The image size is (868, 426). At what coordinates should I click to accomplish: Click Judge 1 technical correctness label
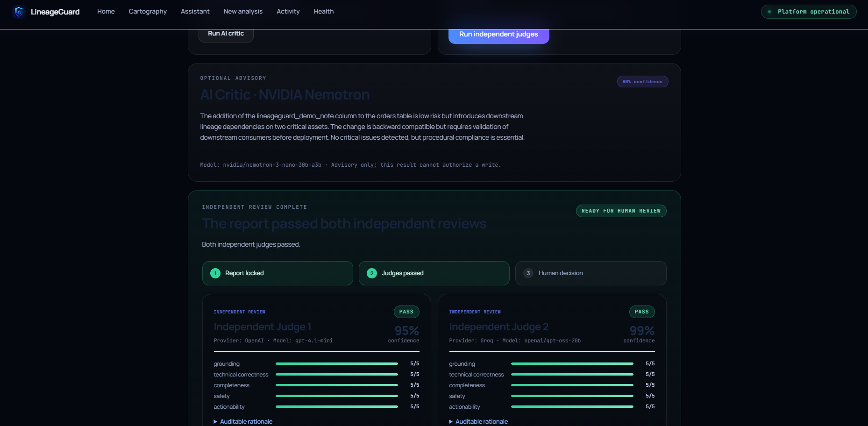pos(241,375)
